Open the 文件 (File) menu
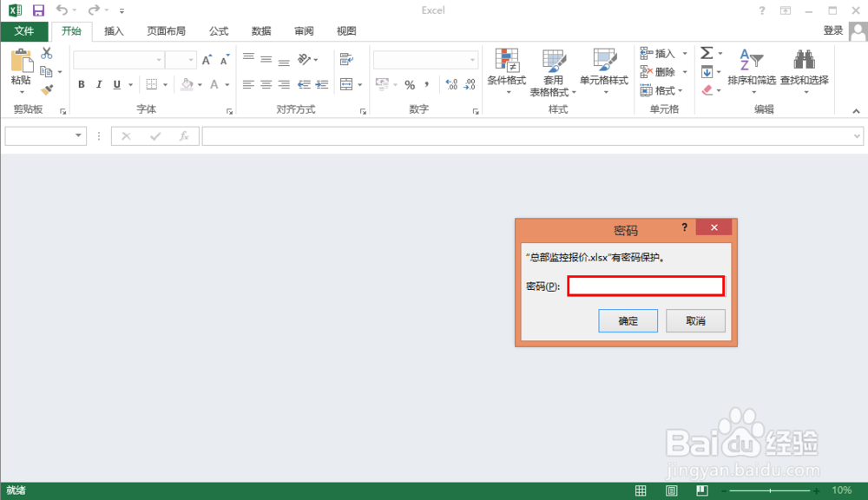The image size is (868, 500). (x=24, y=31)
